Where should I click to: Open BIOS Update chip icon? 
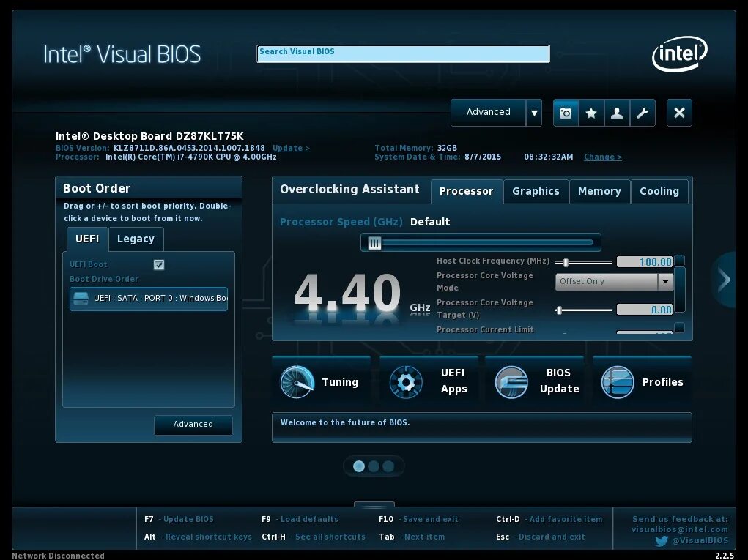pos(511,382)
